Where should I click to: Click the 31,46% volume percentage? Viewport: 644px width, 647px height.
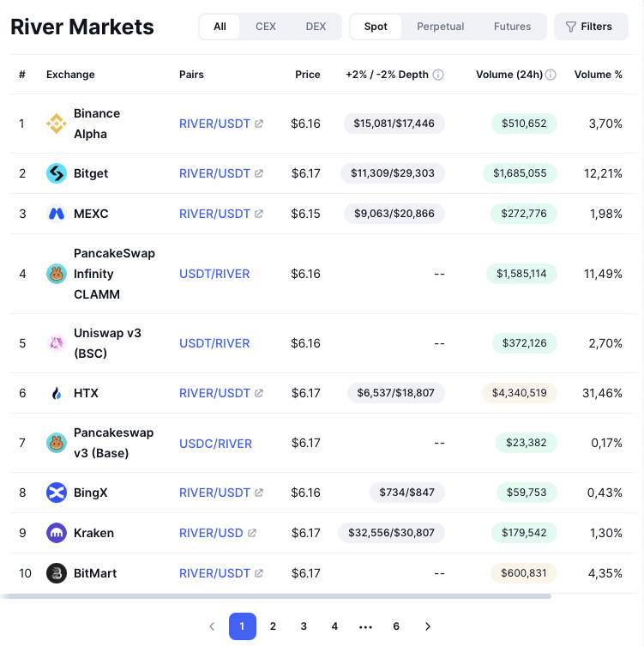click(x=602, y=393)
